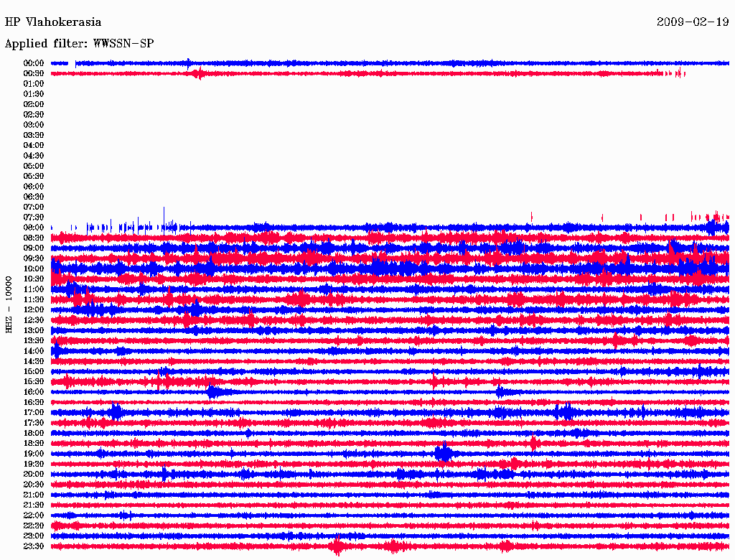Select the 00:00 time label

tap(33, 63)
